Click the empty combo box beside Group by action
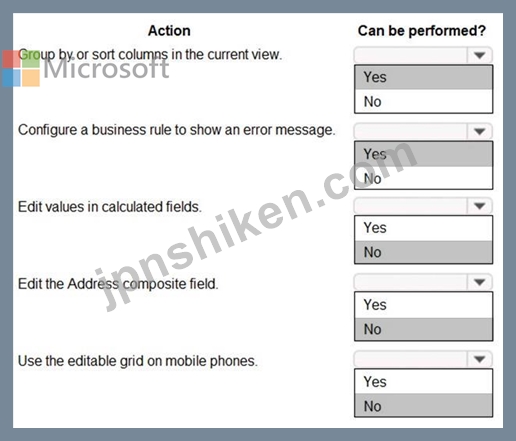This screenshot has width=516, height=441. [411, 55]
